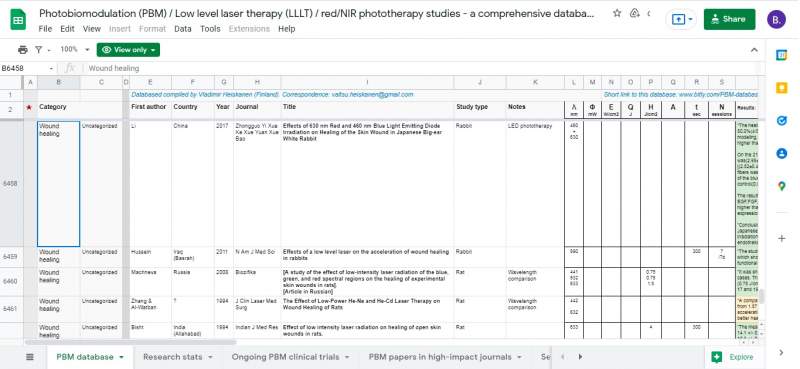Click the print icon in toolbar

pyautogui.click(x=22, y=50)
